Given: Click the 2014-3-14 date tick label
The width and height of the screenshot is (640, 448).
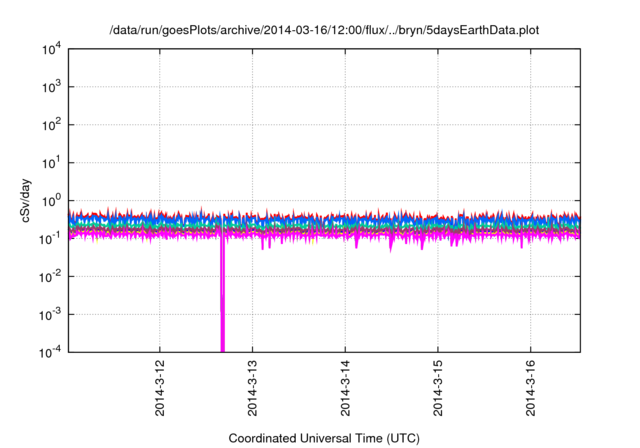Looking at the screenshot, I should [345, 388].
